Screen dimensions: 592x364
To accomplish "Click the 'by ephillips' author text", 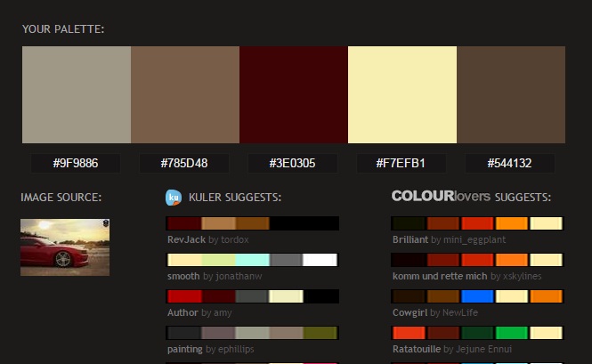I will point(230,349).
